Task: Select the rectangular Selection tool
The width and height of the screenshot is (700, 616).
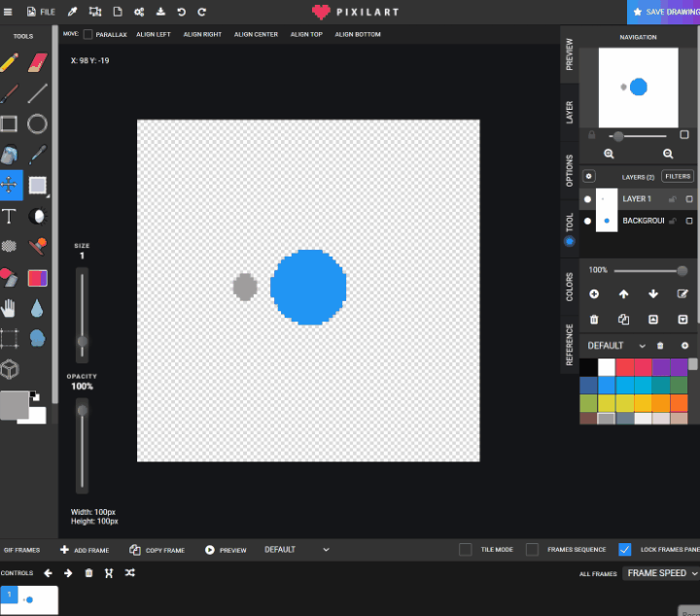Action: tap(38, 186)
